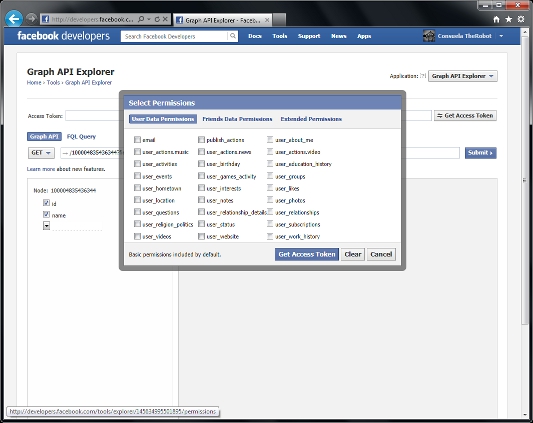The height and width of the screenshot is (423, 533).
Task: Enable the user_likes permission
Action: point(270,188)
